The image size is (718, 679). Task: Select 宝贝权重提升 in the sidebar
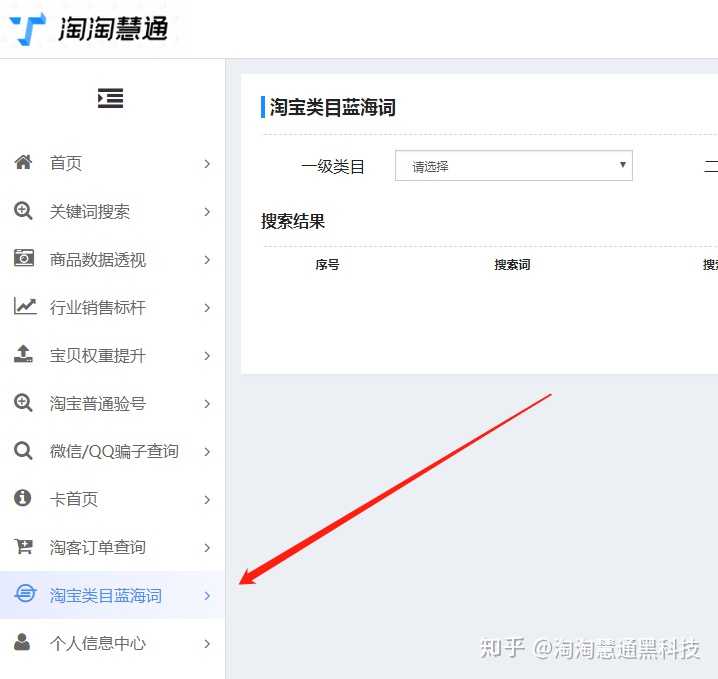112,355
